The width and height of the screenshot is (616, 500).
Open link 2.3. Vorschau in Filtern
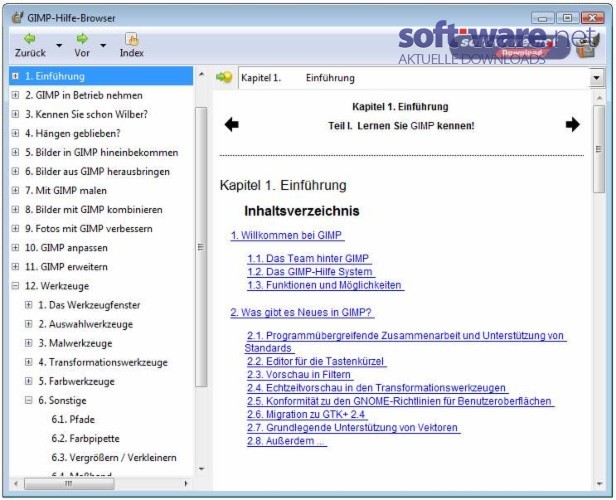pos(299,375)
